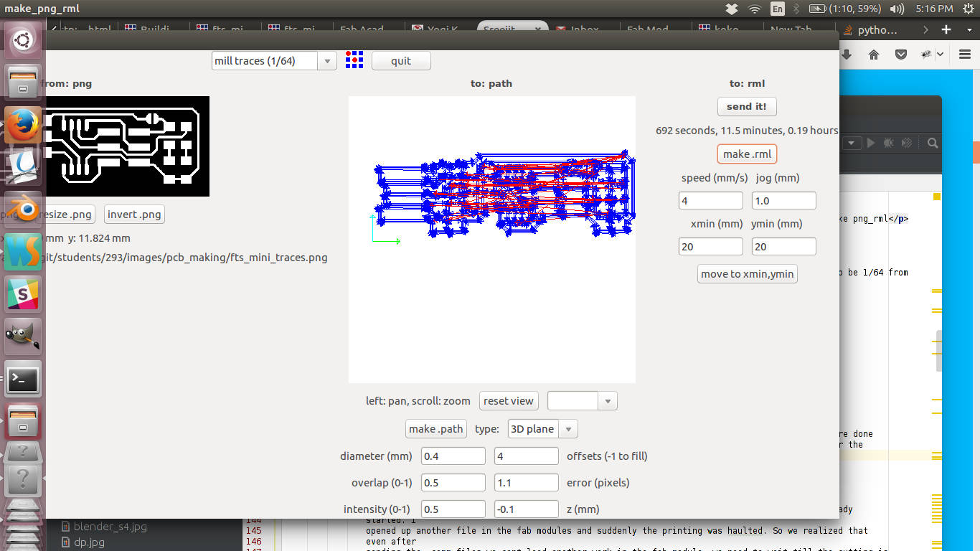The width and height of the screenshot is (980, 551).
Task: Click the reset view button
Action: [509, 401]
